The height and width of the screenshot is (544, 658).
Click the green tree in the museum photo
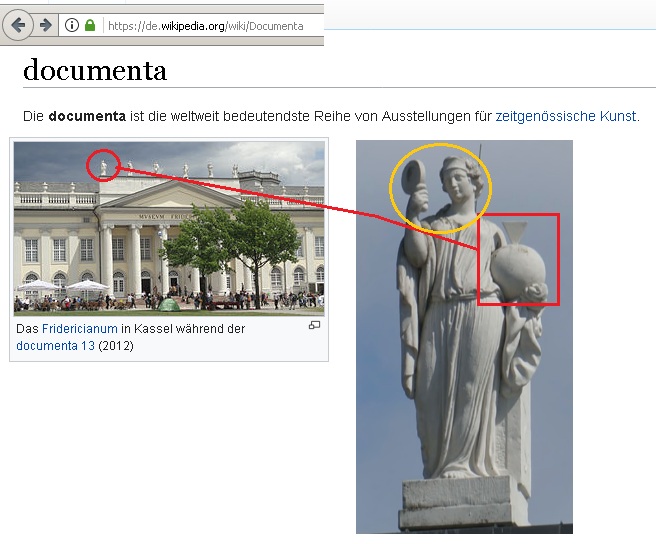pos(235,240)
